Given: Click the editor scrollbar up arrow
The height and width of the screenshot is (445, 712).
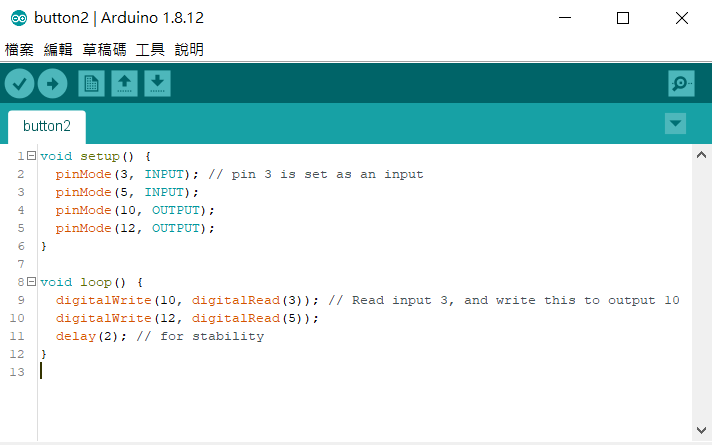Looking at the screenshot, I should [702, 154].
